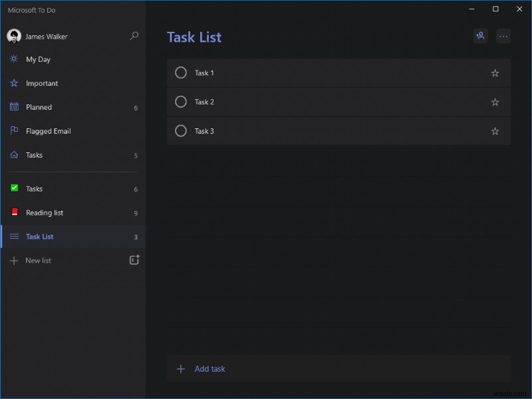
Task: Click the star icon for Task 3
Action: (495, 132)
